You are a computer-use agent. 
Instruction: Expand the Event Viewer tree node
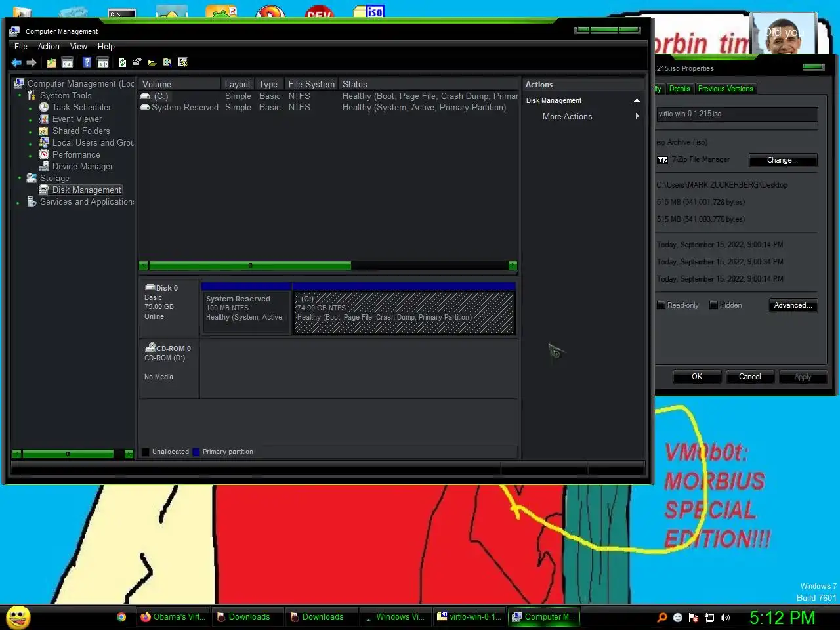click(x=30, y=120)
